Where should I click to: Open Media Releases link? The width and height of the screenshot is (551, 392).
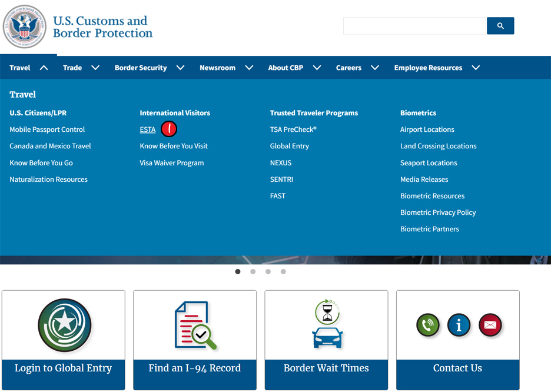pyautogui.click(x=424, y=180)
